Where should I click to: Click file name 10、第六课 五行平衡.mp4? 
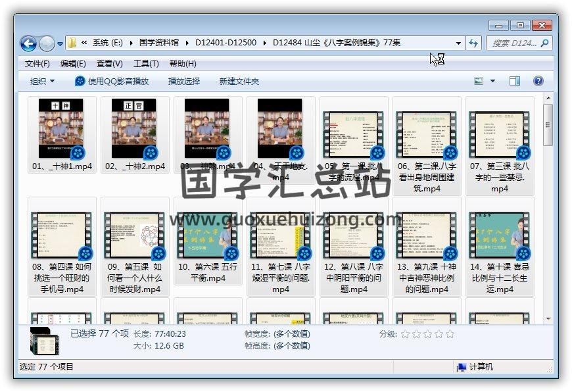(x=208, y=272)
